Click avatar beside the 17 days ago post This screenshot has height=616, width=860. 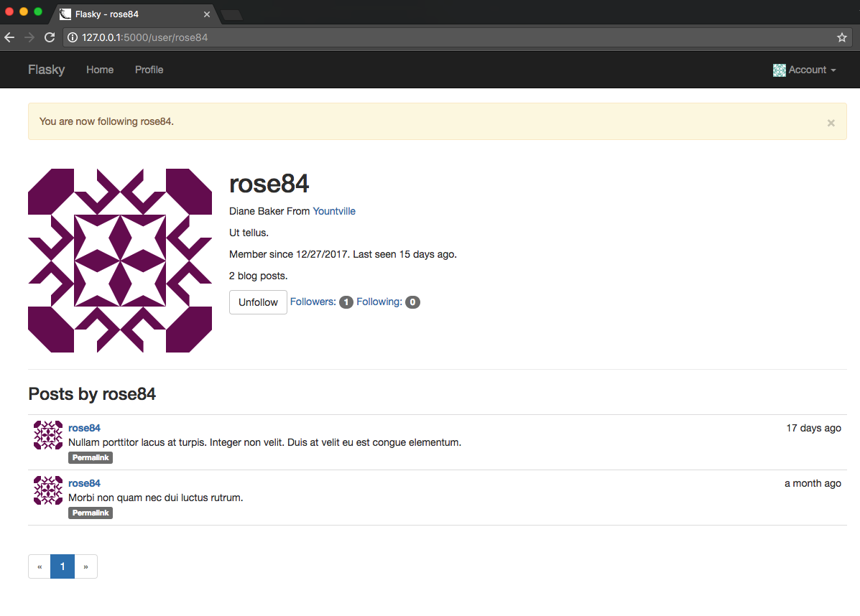48,436
